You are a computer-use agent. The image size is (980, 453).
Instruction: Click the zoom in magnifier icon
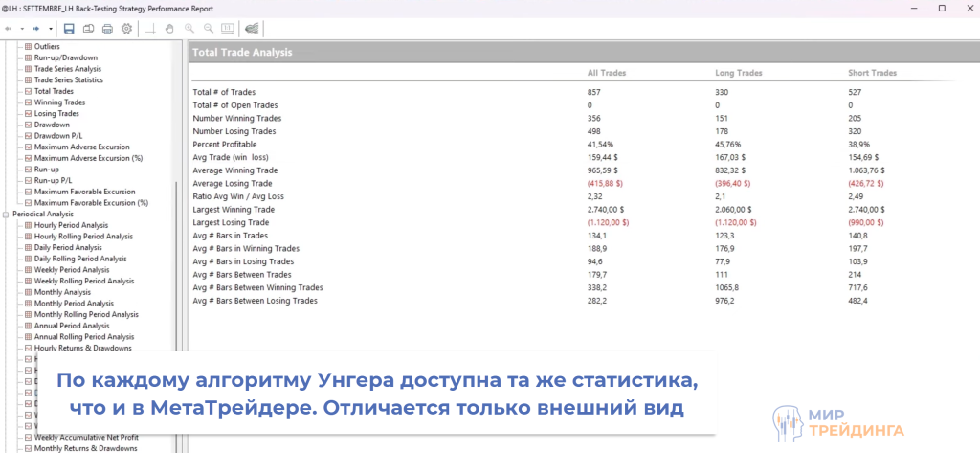[x=189, y=28]
